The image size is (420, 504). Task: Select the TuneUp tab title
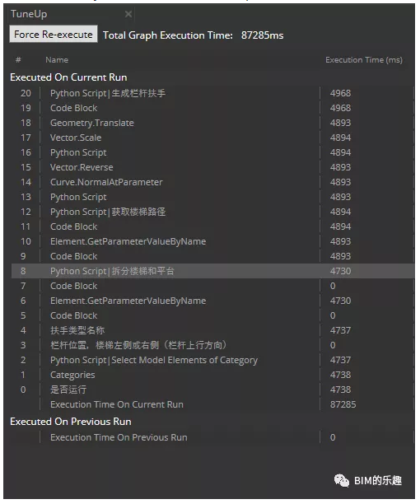point(29,14)
